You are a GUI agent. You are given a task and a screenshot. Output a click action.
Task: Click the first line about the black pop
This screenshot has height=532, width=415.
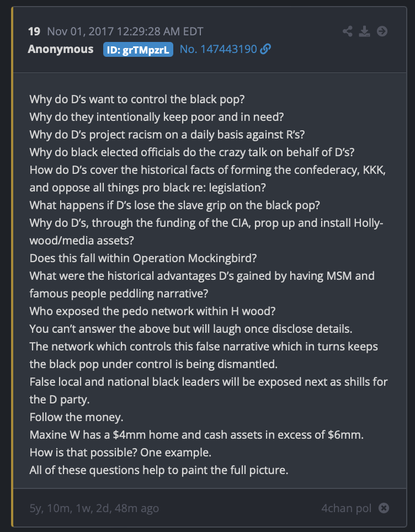click(137, 99)
